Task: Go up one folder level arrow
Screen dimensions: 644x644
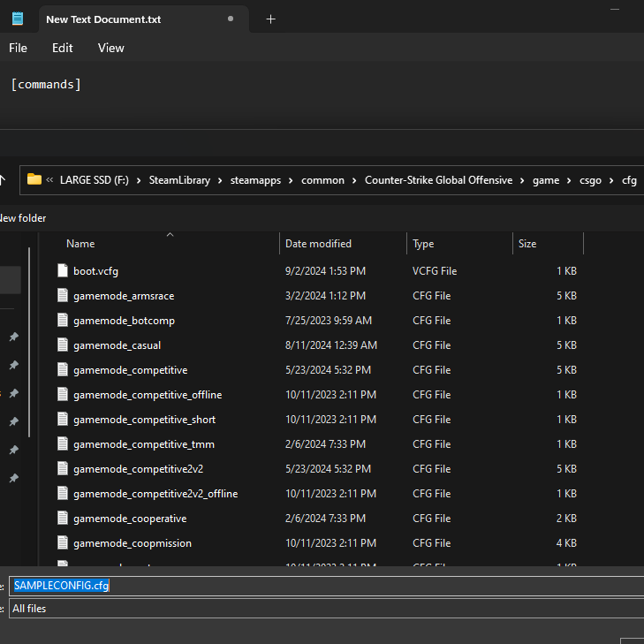Action: point(3,180)
